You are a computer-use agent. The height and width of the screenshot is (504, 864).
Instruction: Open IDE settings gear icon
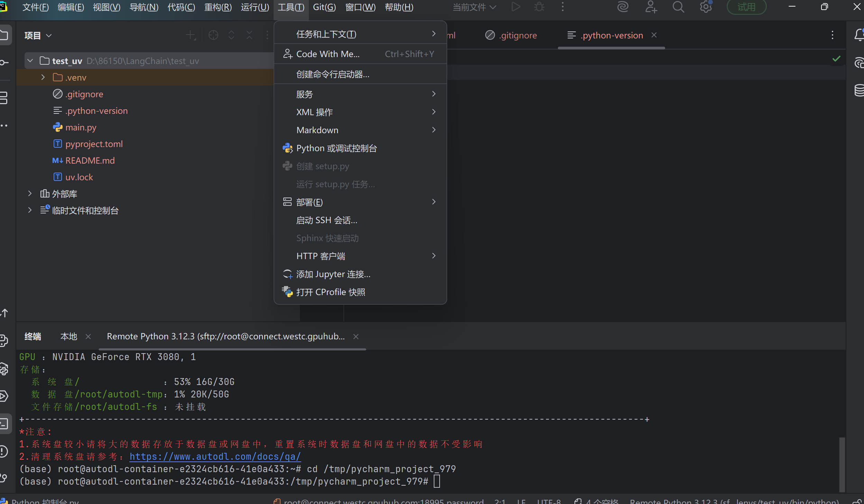click(x=706, y=7)
